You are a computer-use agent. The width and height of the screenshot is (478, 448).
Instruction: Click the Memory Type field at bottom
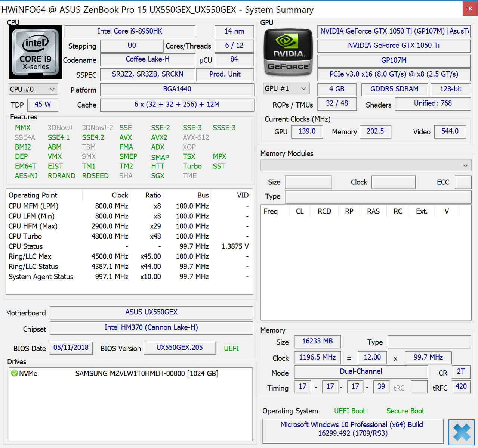(x=429, y=342)
